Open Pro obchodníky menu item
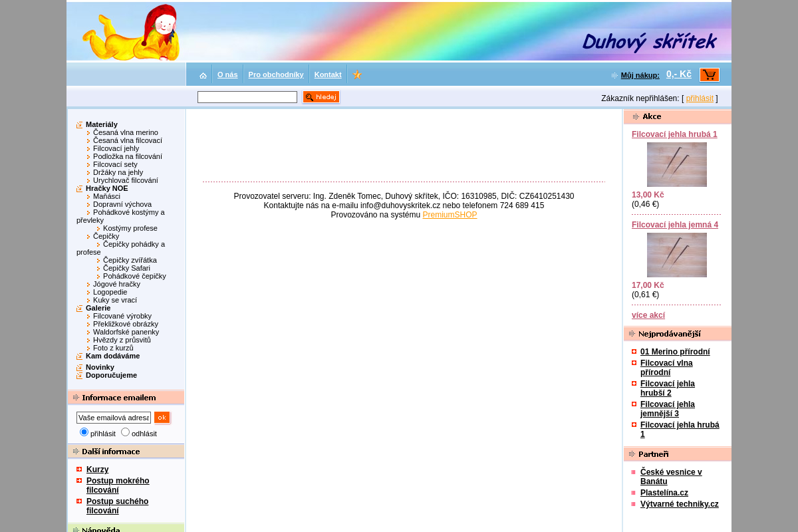798x532 pixels. pyautogui.click(x=276, y=74)
